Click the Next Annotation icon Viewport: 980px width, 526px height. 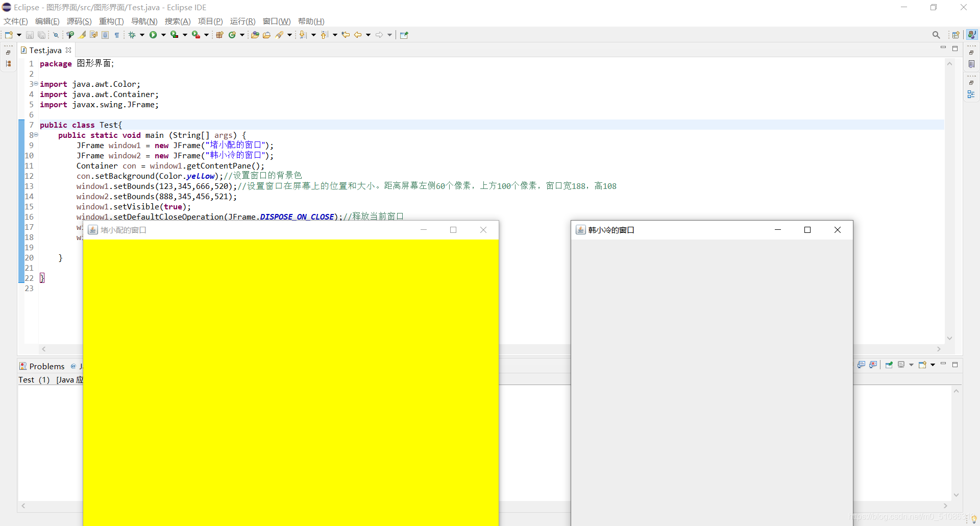303,35
